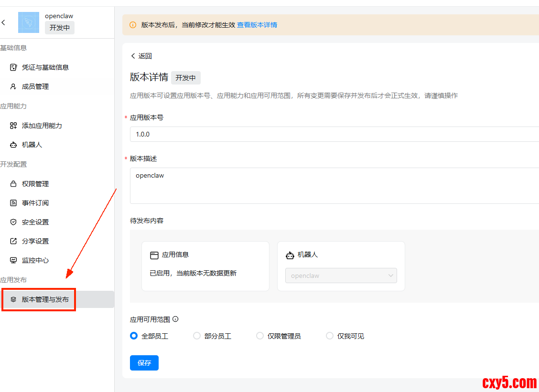The image size is (539, 392).
Task: Choose the 仅限管理员 radio option
Action: 260,336
